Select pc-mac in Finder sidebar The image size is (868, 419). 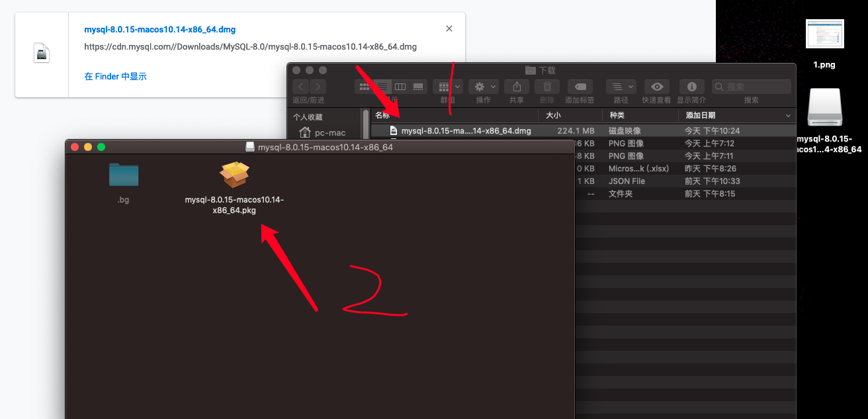322,132
